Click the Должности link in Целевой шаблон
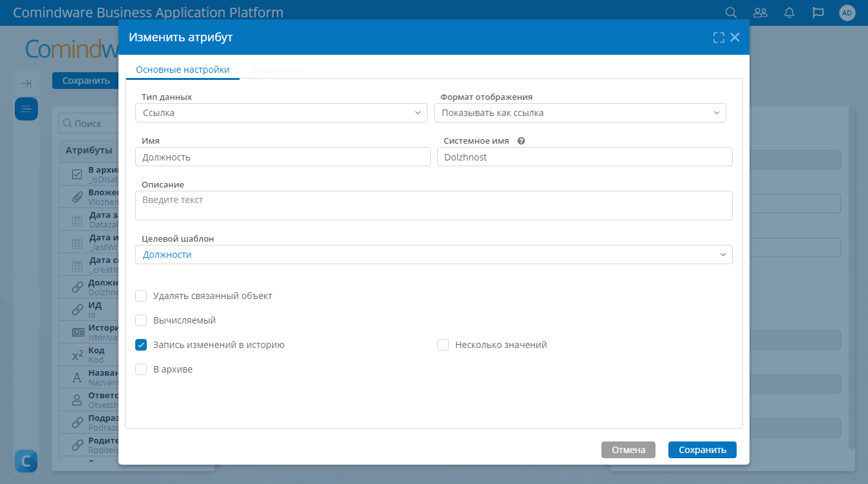The width and height of the screenshot is (868, 484). tap(167, 255)
